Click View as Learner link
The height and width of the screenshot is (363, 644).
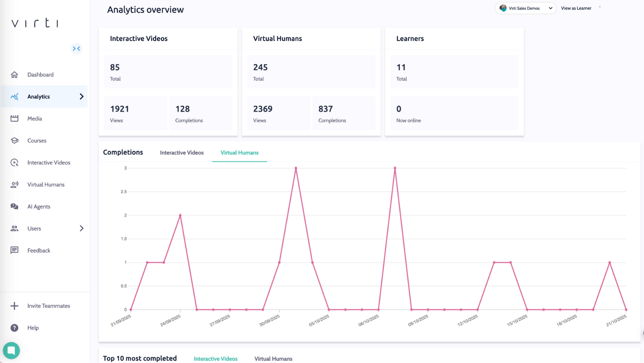point(576,8)
